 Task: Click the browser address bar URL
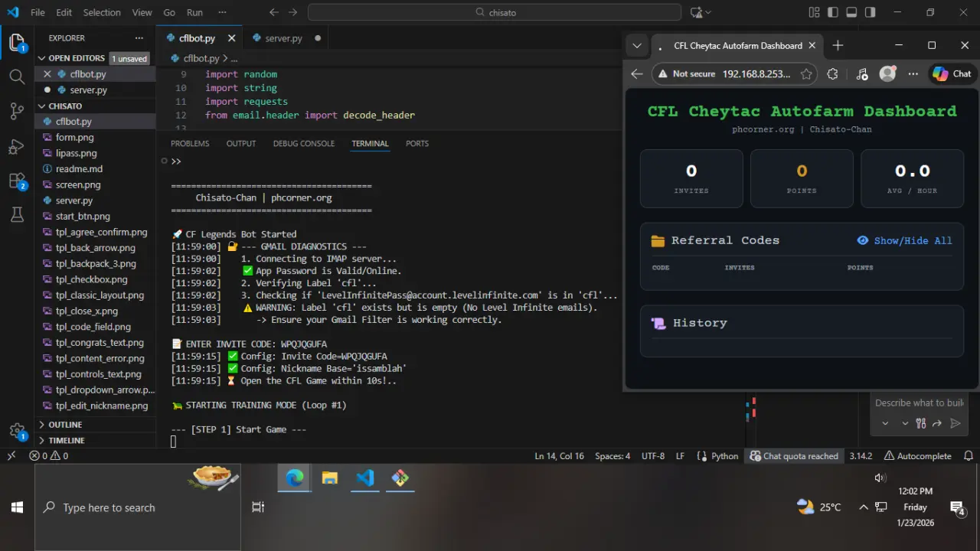[x=756, y=74]
